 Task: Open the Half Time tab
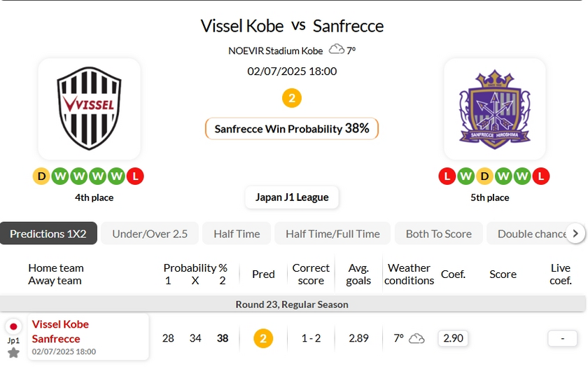(x=237, y=234)
